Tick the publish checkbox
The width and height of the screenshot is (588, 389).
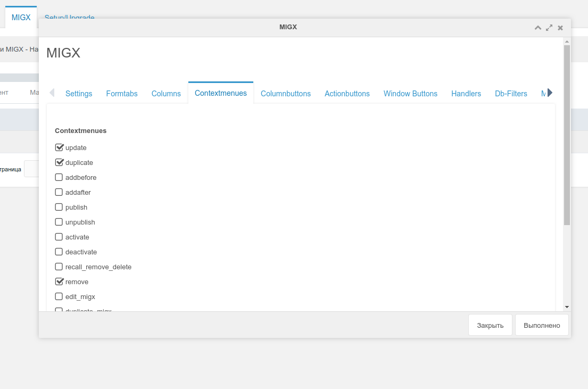coord(59,207)
